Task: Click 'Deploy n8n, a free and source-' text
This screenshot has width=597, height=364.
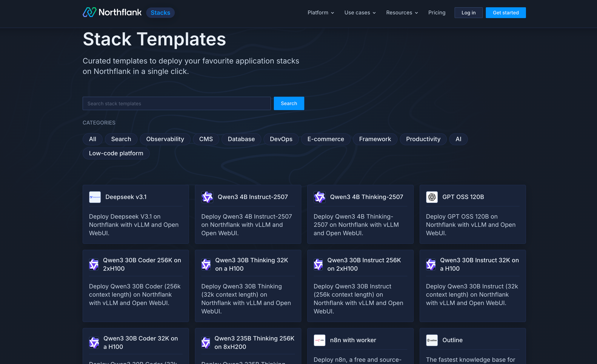Action: pyautogui.click(x=358, y=360)
